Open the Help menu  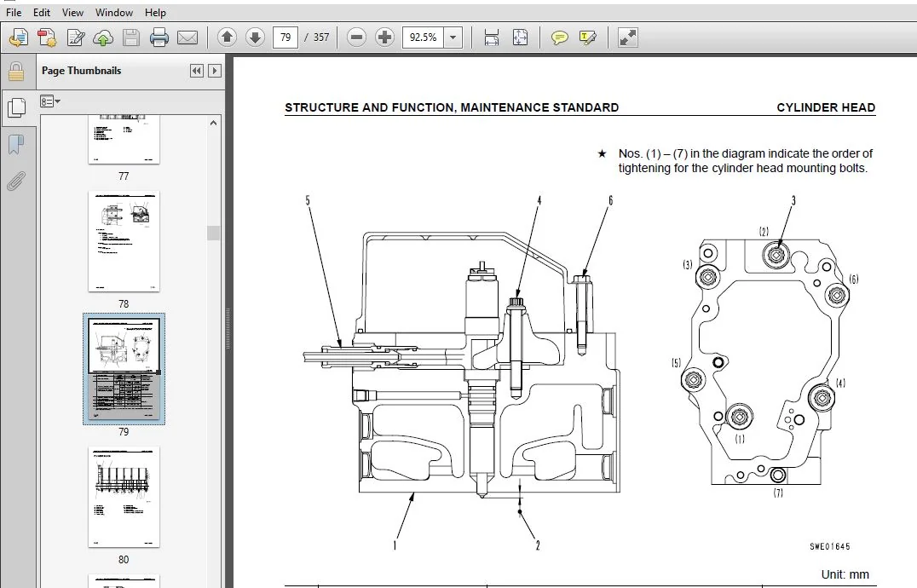(156, 12)
